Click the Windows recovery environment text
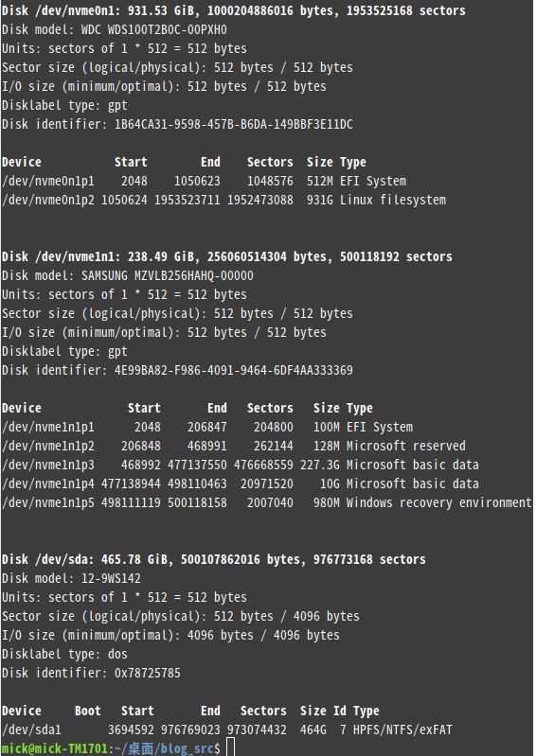This screenshot has width=536, height=756. (439, 502)
